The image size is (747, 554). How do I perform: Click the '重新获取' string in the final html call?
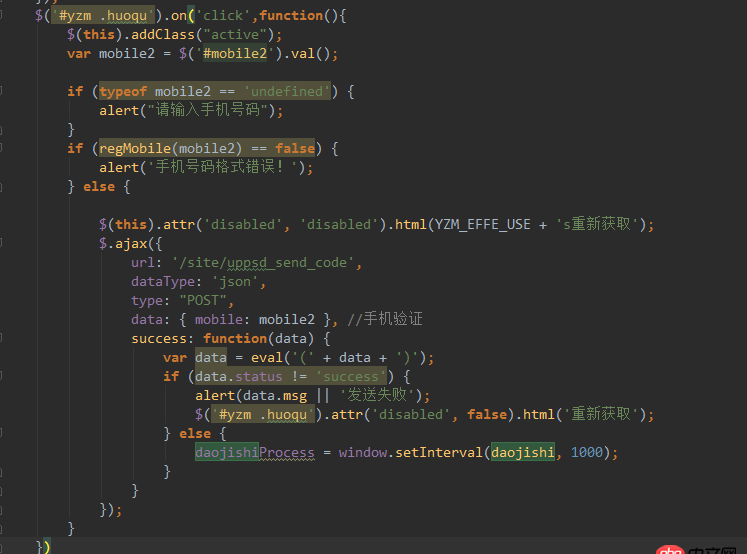[x=601, y=414]
